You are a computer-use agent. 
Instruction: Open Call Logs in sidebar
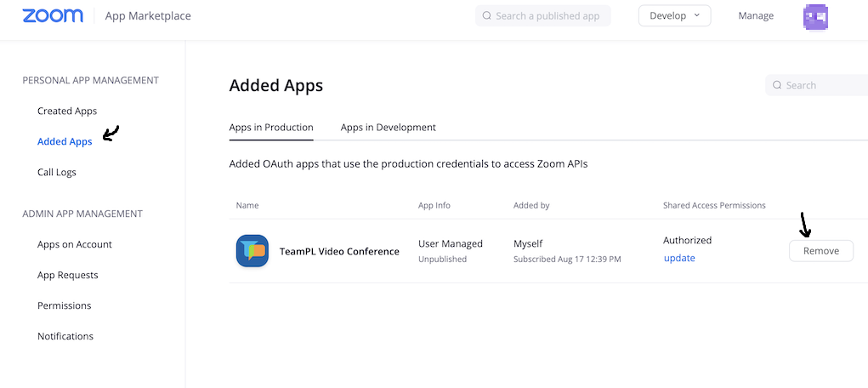coord(56,173)
